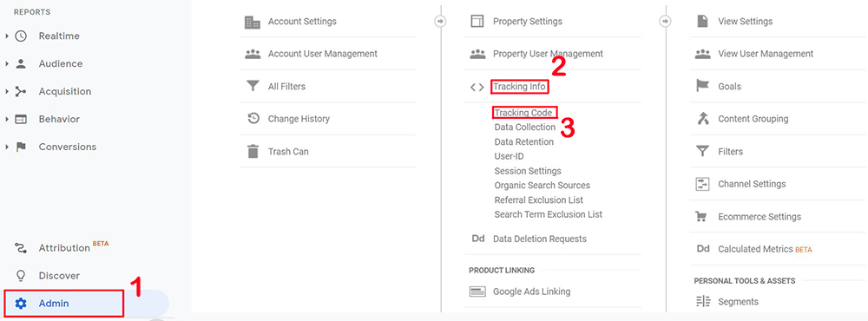This screenshot has height=321, width=868.
Task: Click the Conversions flag icon
Action: tap(21, 147)
